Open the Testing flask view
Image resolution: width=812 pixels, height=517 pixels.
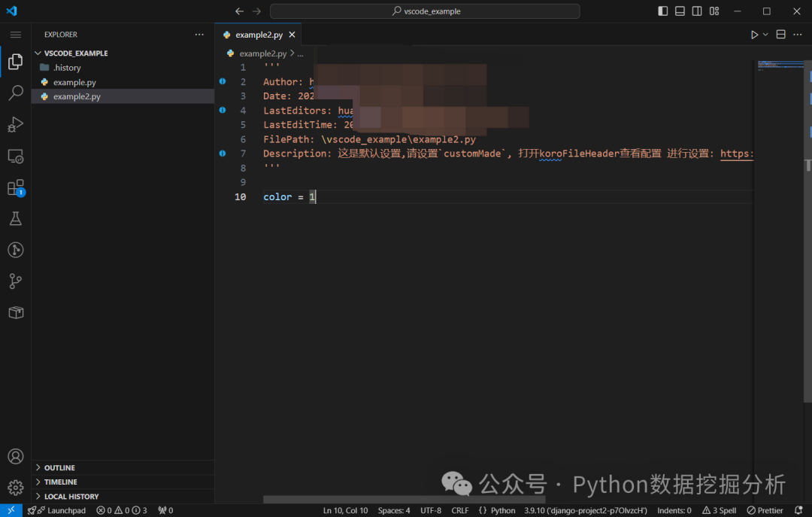click(x=16, y=218)
